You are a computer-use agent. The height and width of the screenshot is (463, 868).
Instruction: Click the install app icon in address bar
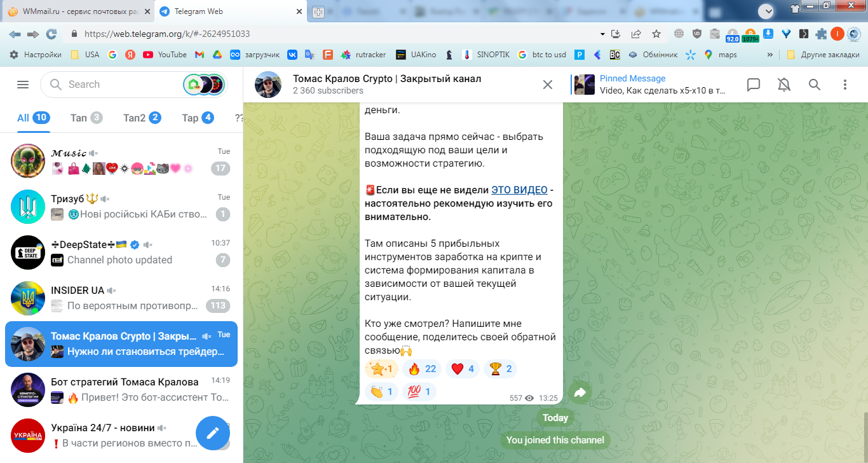click(615, 34)
